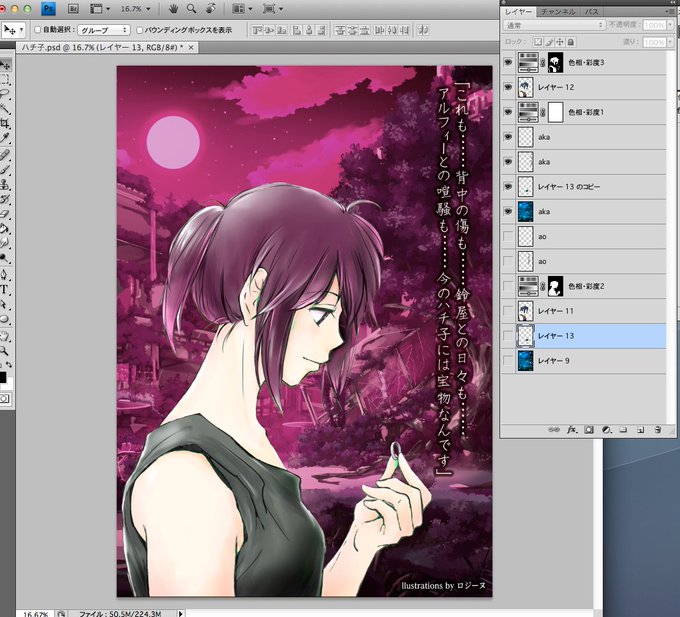Open the 塗り fill slider arrow
This screenshot has height=617, width=680.
pos(670,42)
